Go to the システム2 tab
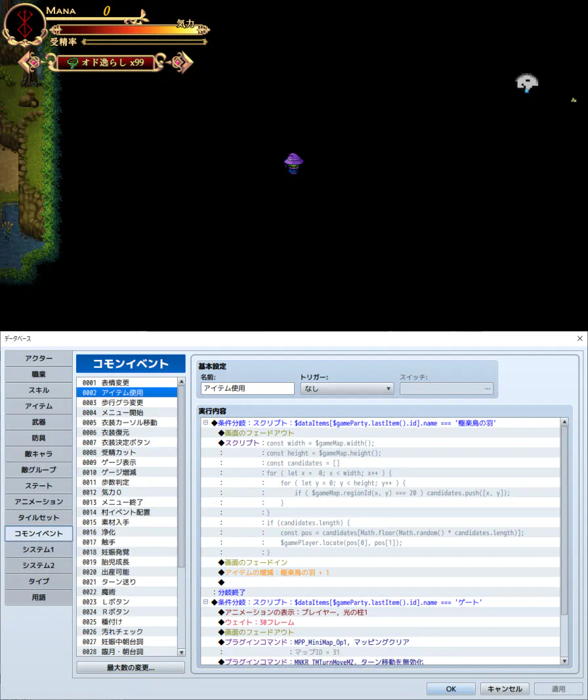588x700 pixels. [39, 565]
